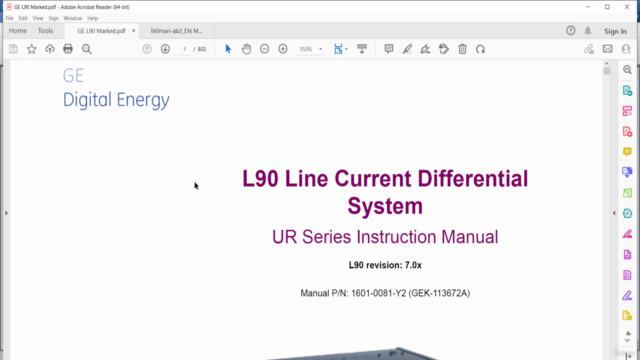Open the File menu
The height and width of the screenshot is (360, 640).
pos(9,18)
